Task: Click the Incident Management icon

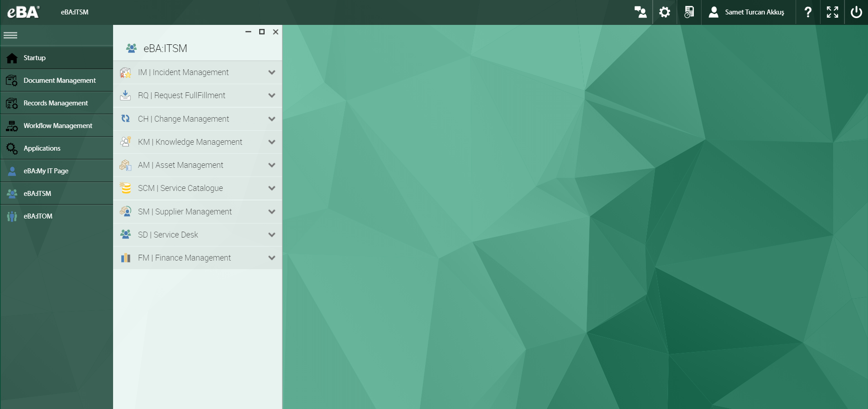Action: tap(125, 72)
